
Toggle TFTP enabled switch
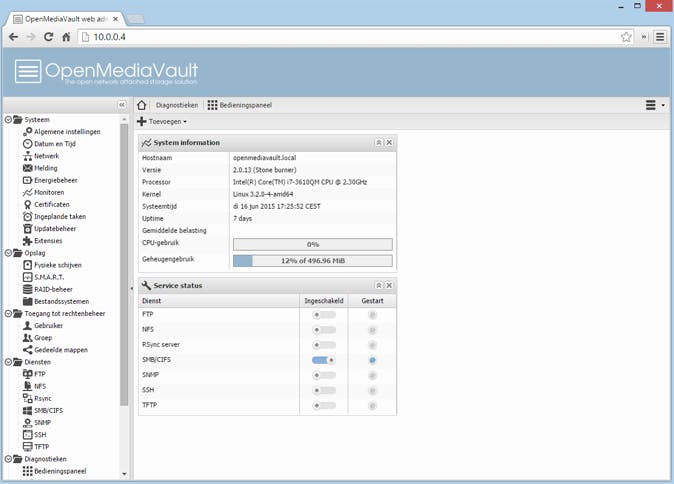click(x=324, y=405)
